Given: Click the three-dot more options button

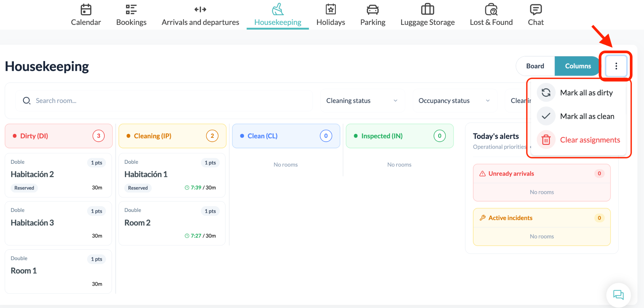Looking at the screenshot, I should coord(616,66).
